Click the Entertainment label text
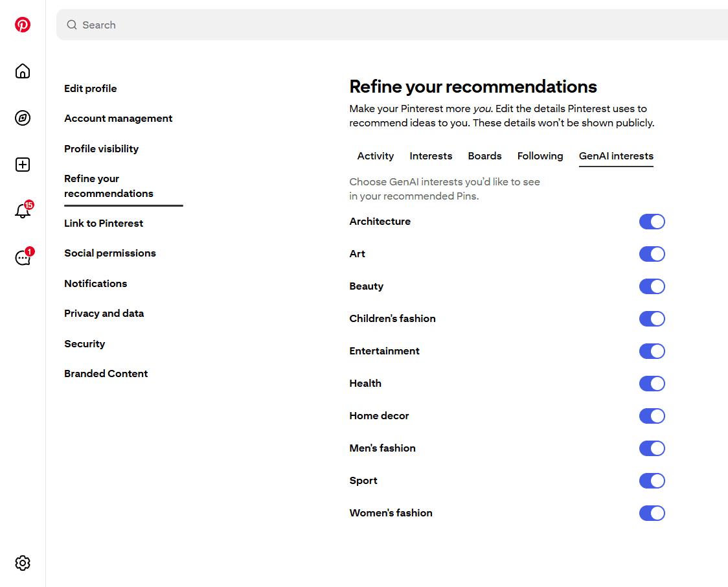 coord(384,351)
